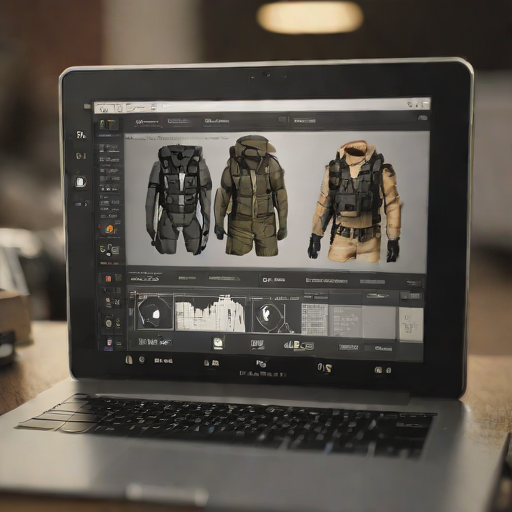Screen dimensions: 512x512
Task: Click the small cloud icon at top right
Action: [x=423, y=118]
